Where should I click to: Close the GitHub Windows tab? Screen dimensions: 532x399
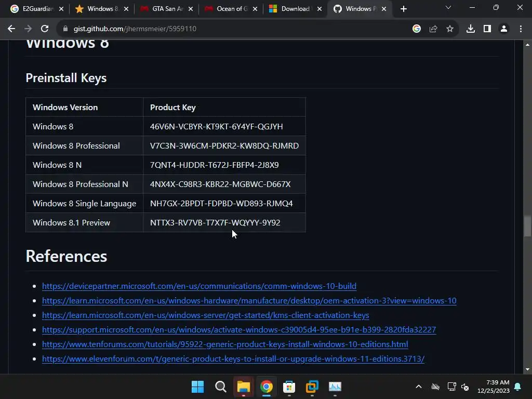pyautogui.click(x=384, y=9)
